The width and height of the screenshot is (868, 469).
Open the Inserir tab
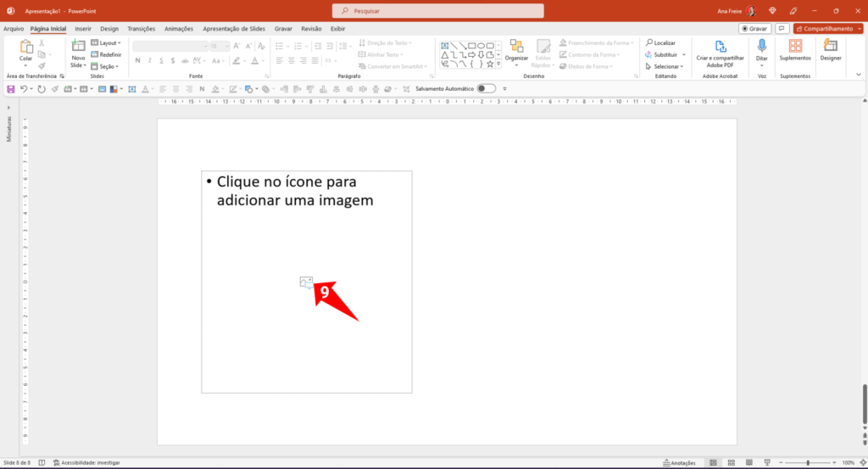[x=82, y=28]
